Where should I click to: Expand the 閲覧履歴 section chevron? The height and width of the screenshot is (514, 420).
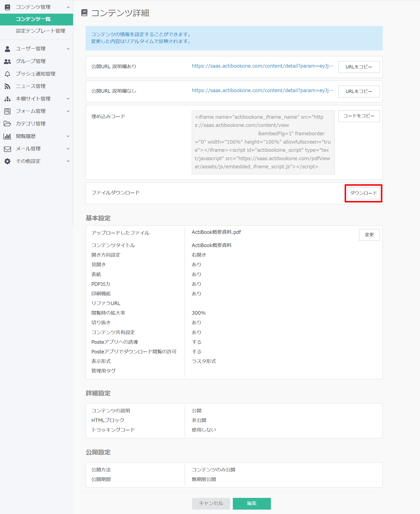pos(68,136)
